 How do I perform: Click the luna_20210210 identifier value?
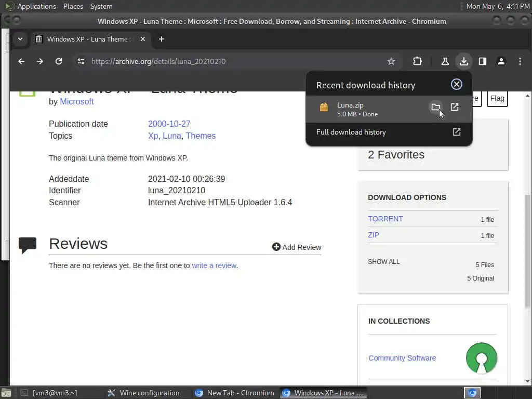[177, 190]
